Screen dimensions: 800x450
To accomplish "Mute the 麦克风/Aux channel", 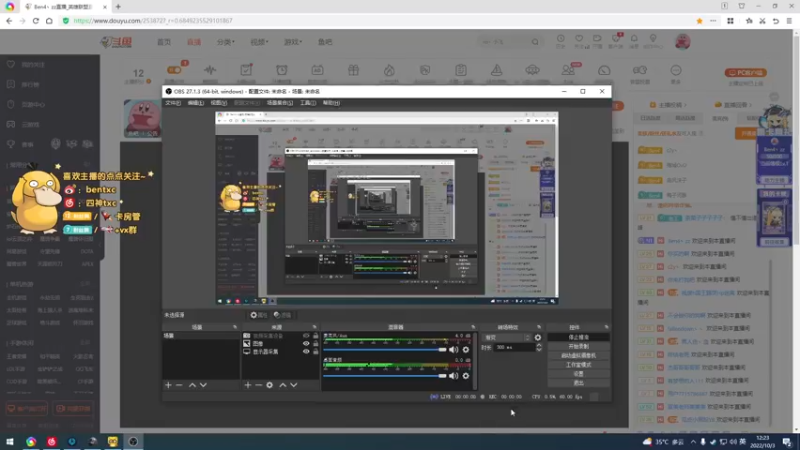I will 454,349.
